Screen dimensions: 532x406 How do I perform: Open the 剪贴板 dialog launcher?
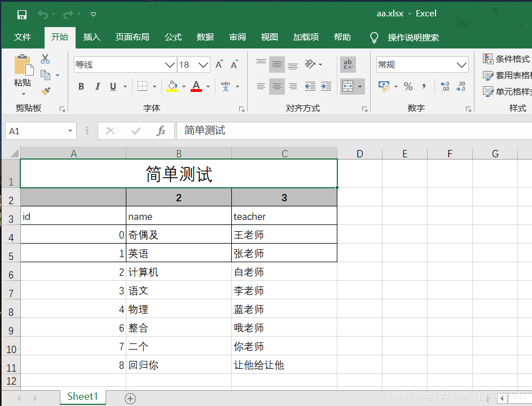pos(62,109)
